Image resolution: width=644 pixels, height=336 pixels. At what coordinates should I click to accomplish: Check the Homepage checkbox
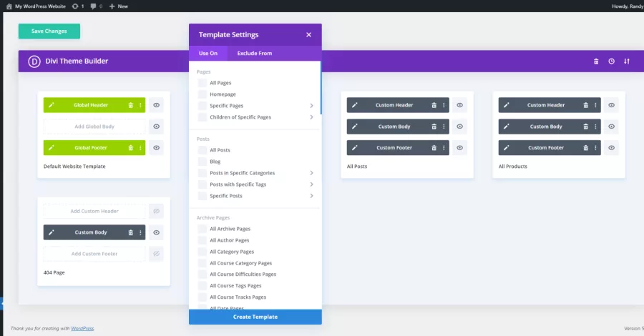[202, 94]
